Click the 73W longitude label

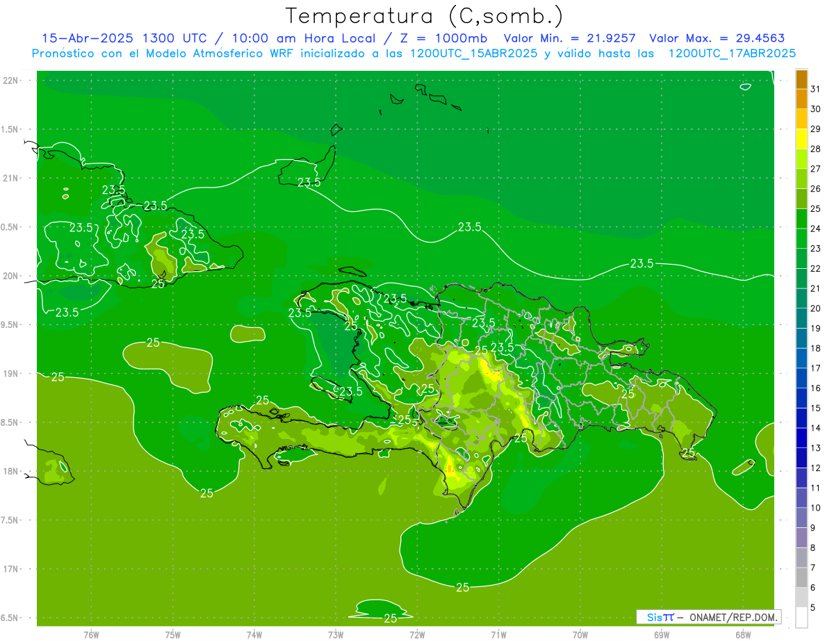[x=336, y=634]
